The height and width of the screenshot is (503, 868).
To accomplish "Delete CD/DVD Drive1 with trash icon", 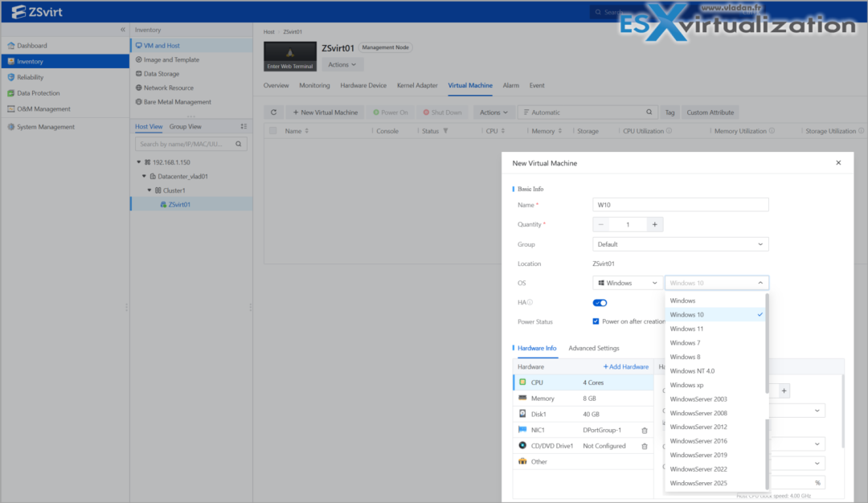I will 645,446.
